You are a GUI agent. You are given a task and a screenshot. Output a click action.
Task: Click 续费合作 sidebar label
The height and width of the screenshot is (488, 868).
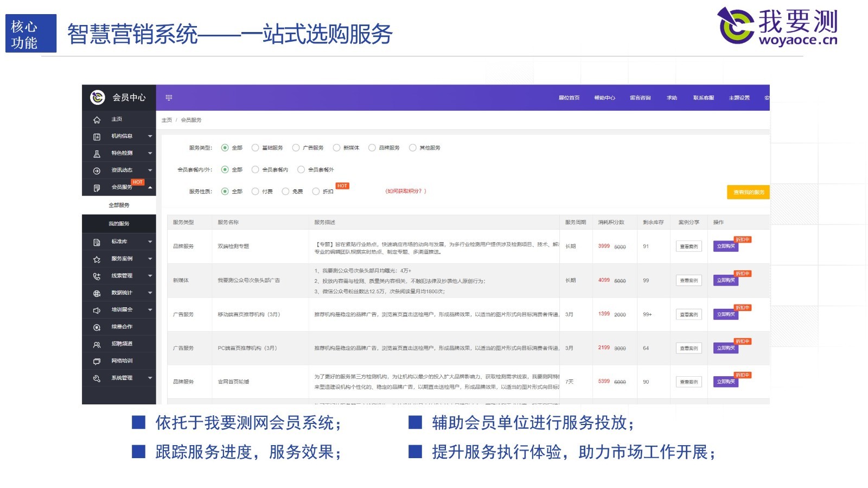click(x=122, y=327)
